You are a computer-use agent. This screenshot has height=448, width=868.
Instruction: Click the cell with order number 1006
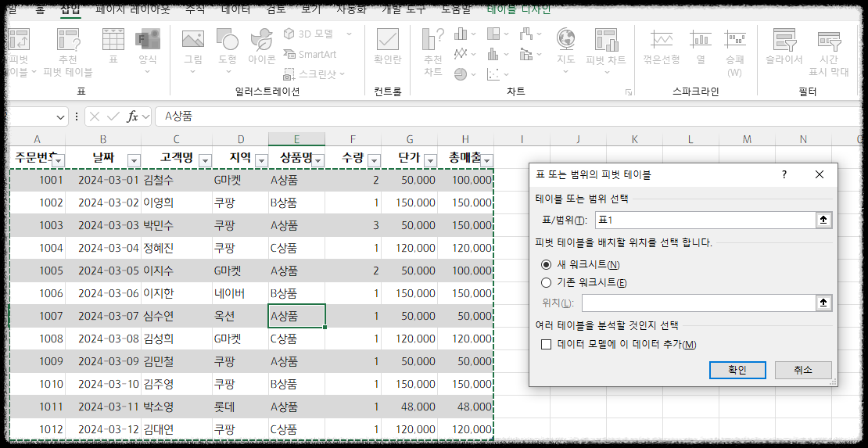click(37, 293)
